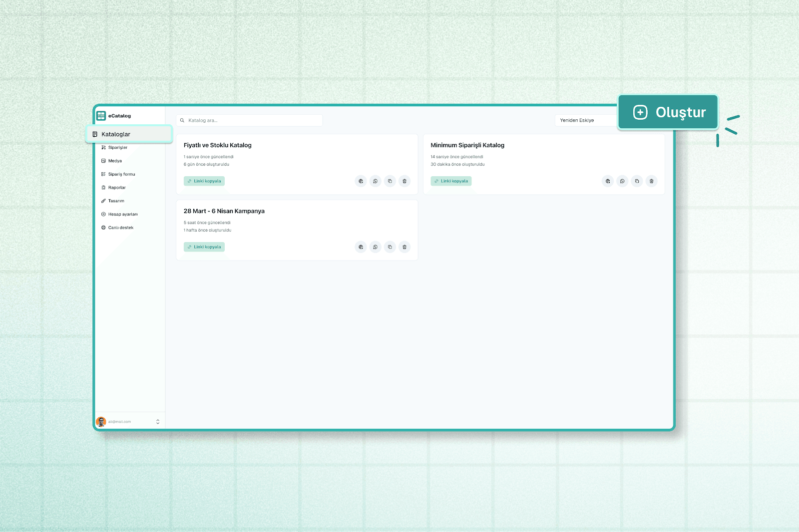The height and width of the screenshot is (532, 799).
Task: Open the Yeniden Eskiye sort dropdown
Action: pyautogui.click(x=585, y=120)
